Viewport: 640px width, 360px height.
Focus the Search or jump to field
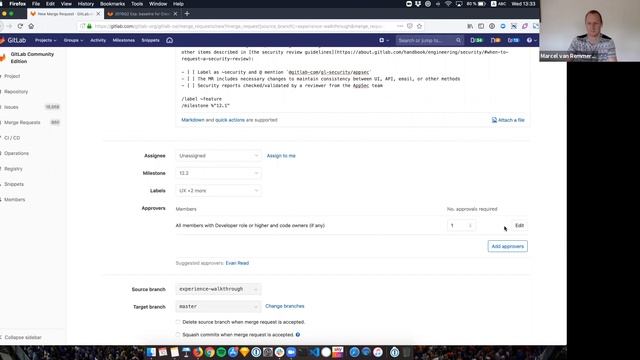(x=429, y=40)
